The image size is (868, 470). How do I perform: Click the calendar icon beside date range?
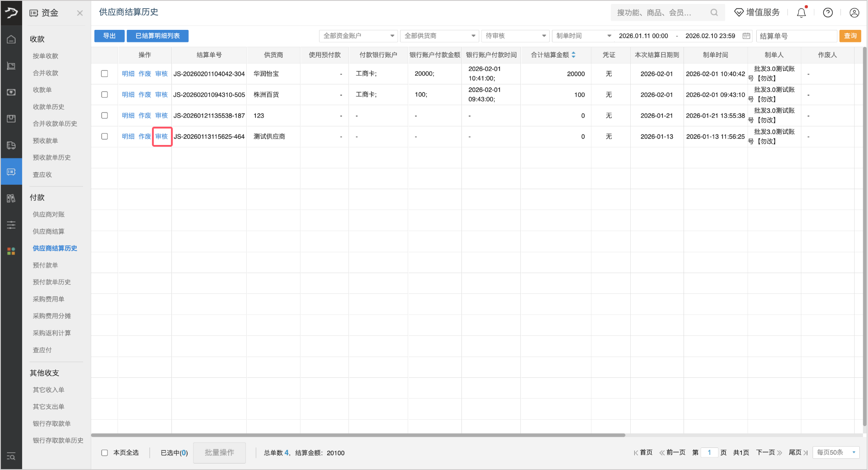point(746,36)
